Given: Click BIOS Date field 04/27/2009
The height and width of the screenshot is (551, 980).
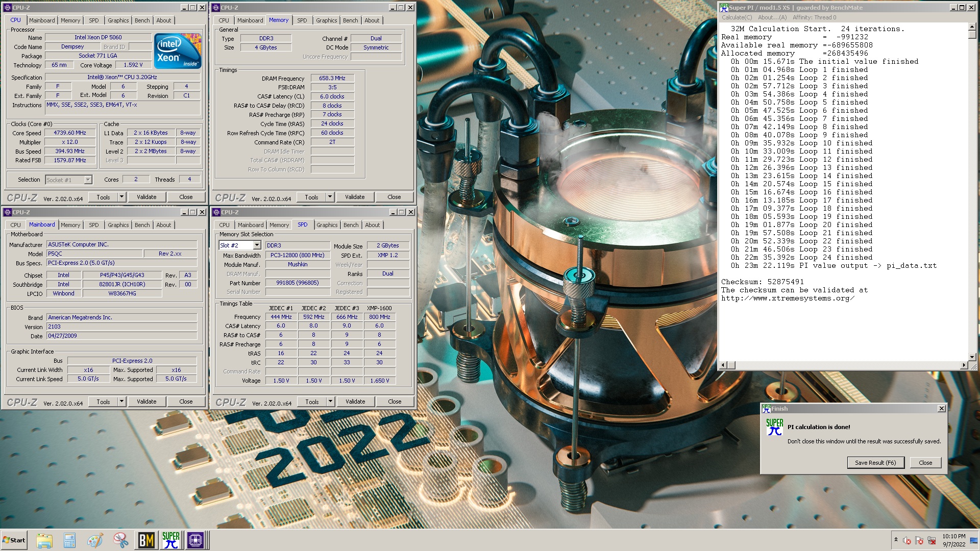Looking at the screenshot, I should click(121, 336).
